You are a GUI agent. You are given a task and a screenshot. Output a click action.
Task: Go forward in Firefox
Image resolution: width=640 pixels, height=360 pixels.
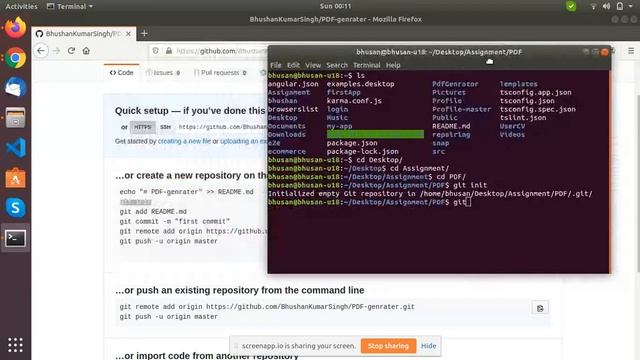pos(57,51)
